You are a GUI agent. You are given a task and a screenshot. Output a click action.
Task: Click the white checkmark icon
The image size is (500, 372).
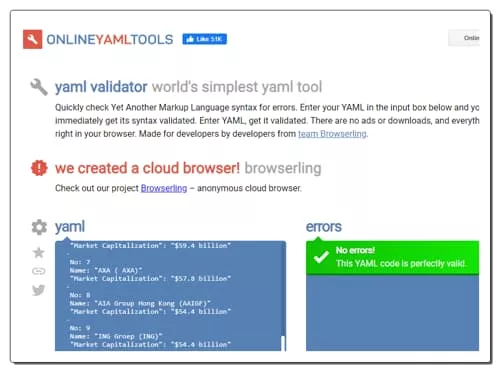click(x=321, y=257)
